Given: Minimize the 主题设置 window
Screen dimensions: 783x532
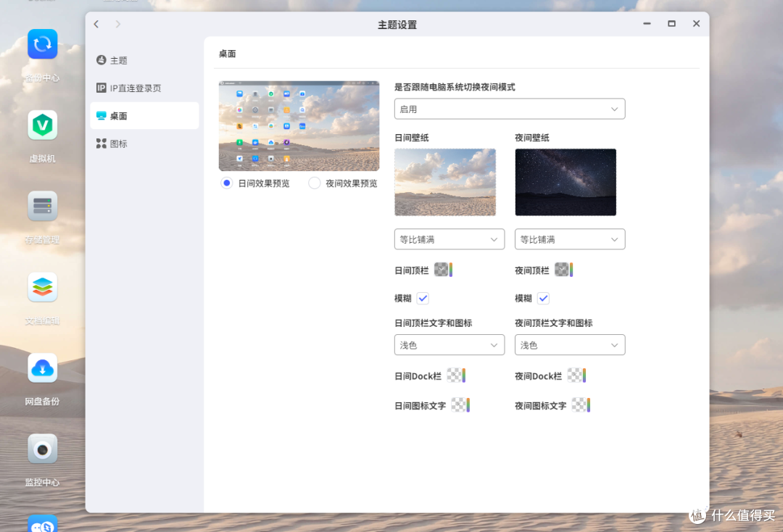Looking at the screenshot, I should point(647,23).
